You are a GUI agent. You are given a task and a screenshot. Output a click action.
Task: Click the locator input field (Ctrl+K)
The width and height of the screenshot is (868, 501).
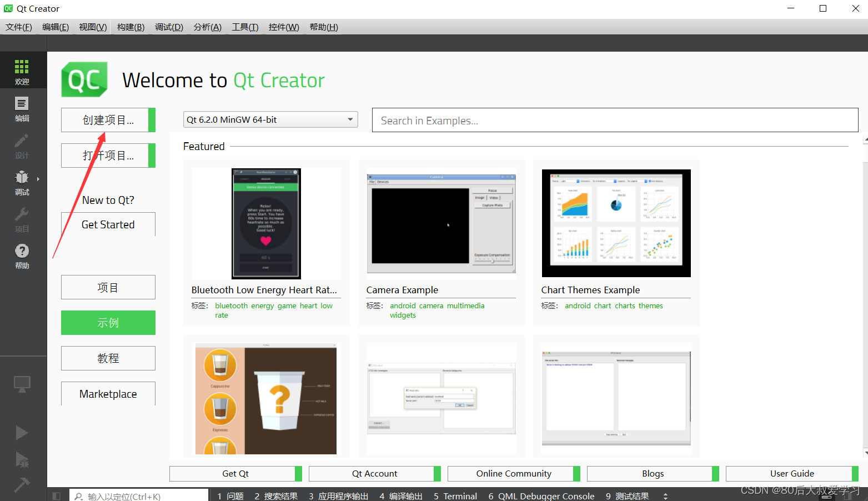[139, 496]
